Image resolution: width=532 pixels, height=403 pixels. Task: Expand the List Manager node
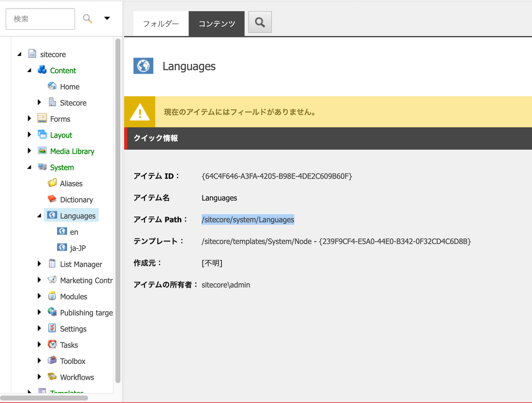[x=39, y=264]
